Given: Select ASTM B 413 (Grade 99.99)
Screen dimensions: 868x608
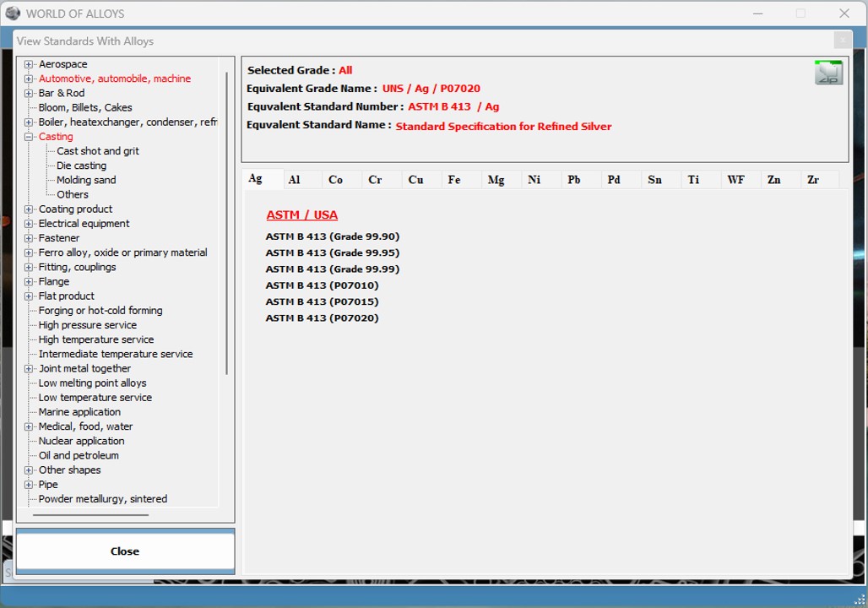Looking at the screenshot, I should coord(332,269).
